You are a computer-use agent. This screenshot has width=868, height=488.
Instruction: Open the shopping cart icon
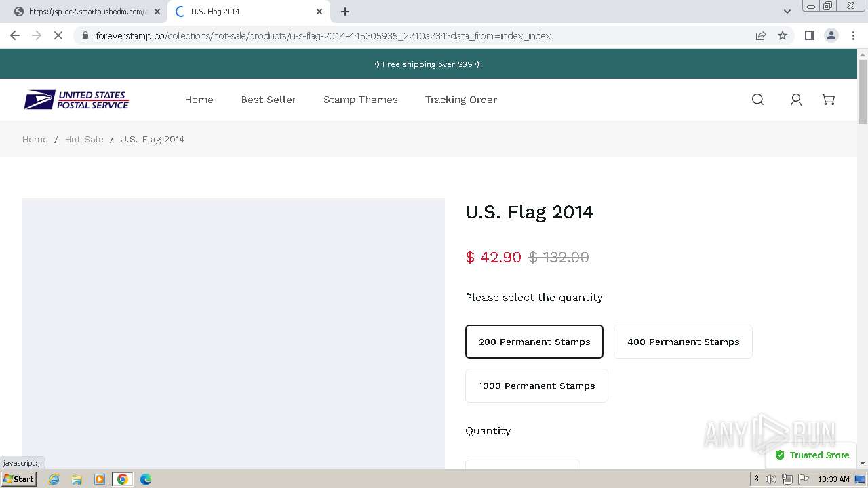tap(829, 100)
